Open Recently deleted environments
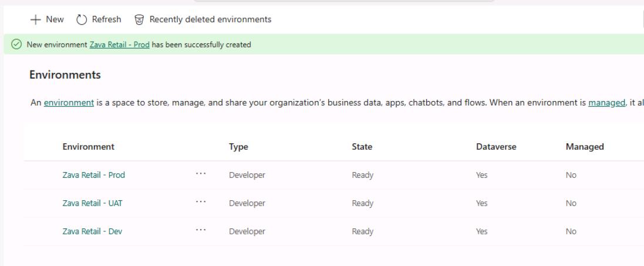Image resolution: width=644 pixels, height=266 pixels. coord(210,19)
